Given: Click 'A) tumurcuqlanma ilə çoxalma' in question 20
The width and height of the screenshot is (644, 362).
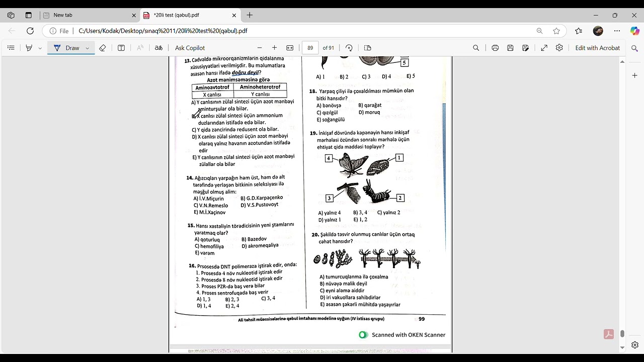Looking at the screenshot, I should pos(354,277).
